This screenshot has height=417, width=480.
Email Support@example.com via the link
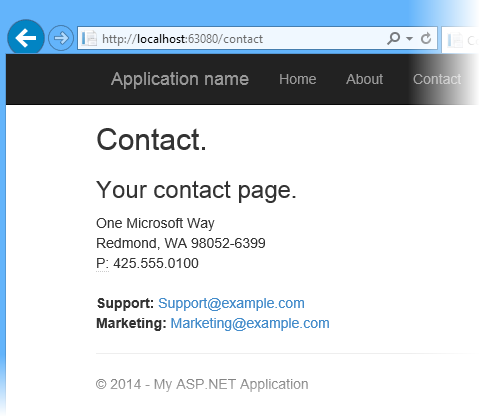click(231, 303)
